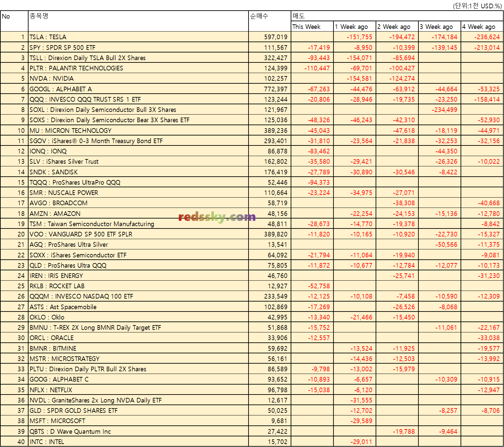Image resolution: width=504 pixels, height=447 pixels.
Task: Select SOXX : iShares Semiconductor ETF
Action: (x=78, y=255)
